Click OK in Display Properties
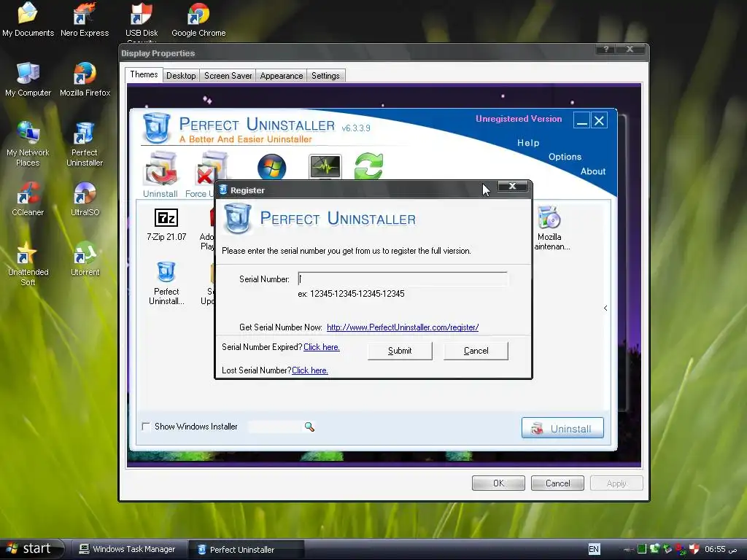Image resolution: width=747 pixels, height=560 pixels. pos(498,483)
